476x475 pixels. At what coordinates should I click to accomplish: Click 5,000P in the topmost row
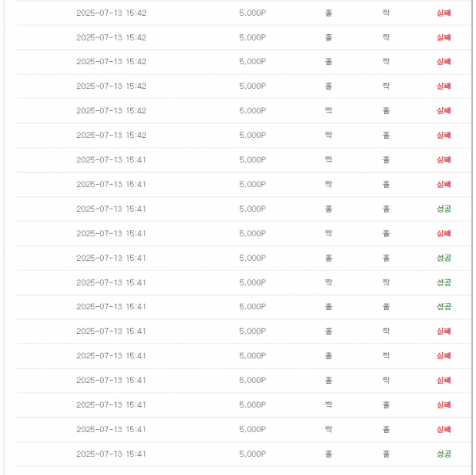tap(252, 13)
